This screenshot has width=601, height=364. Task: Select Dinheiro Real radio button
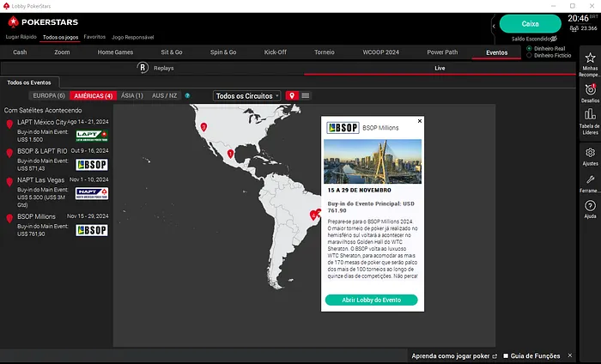529,48
